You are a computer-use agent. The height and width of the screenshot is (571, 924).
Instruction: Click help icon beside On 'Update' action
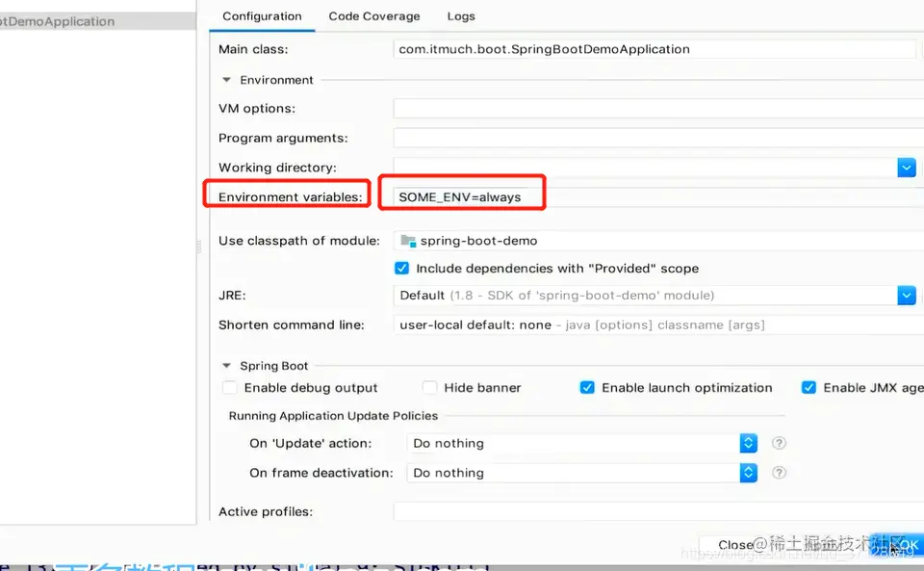click(779, 443)
